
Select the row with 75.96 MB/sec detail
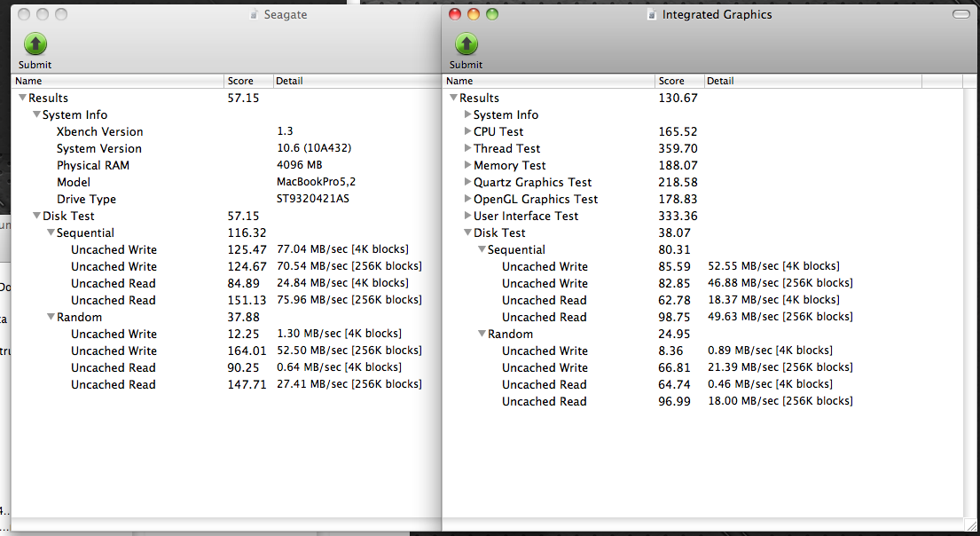tap(226, 300)
